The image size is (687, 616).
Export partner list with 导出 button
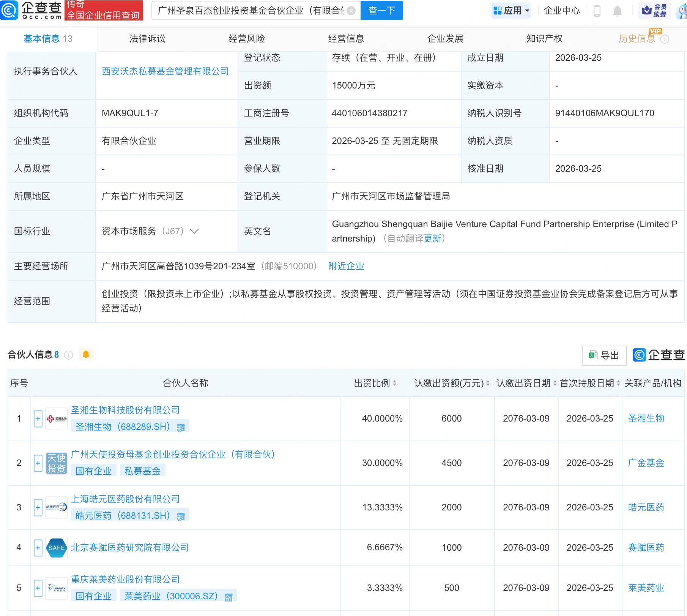604,355
